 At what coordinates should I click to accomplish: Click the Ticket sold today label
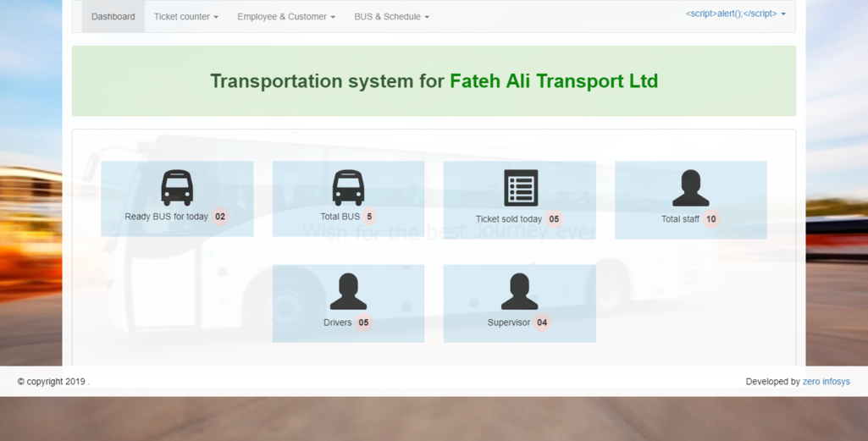[508, 219]
